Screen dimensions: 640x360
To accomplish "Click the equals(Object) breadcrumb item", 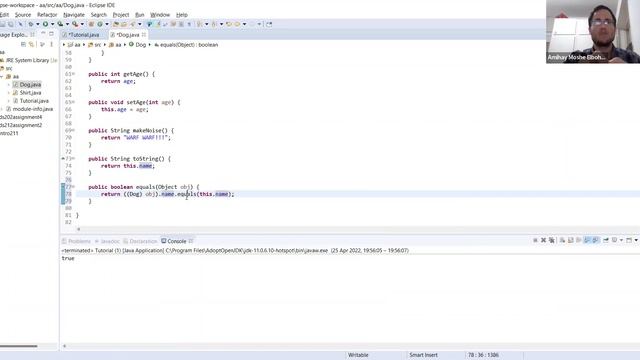I will [186, 44].
